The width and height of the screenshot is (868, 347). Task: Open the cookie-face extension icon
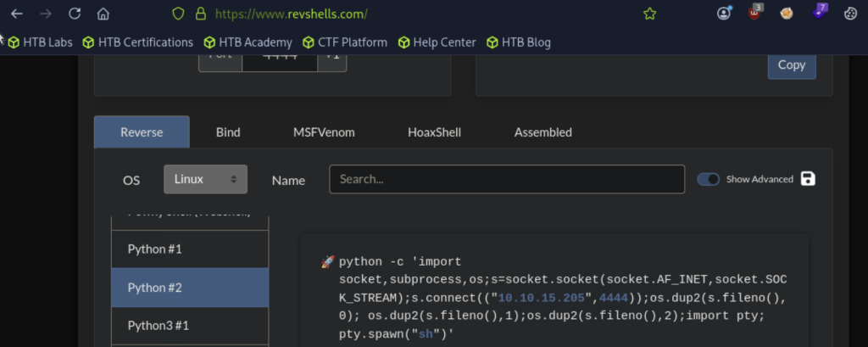coord(787,14)
